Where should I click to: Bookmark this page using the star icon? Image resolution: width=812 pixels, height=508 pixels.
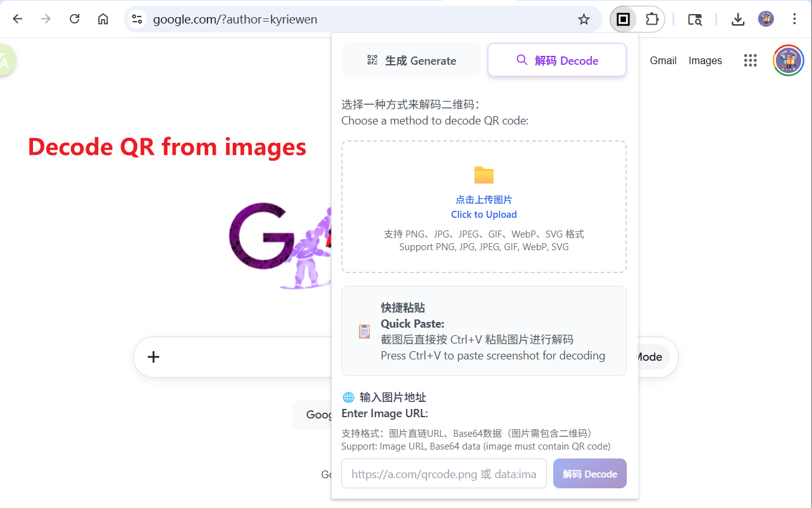[584, 19]
